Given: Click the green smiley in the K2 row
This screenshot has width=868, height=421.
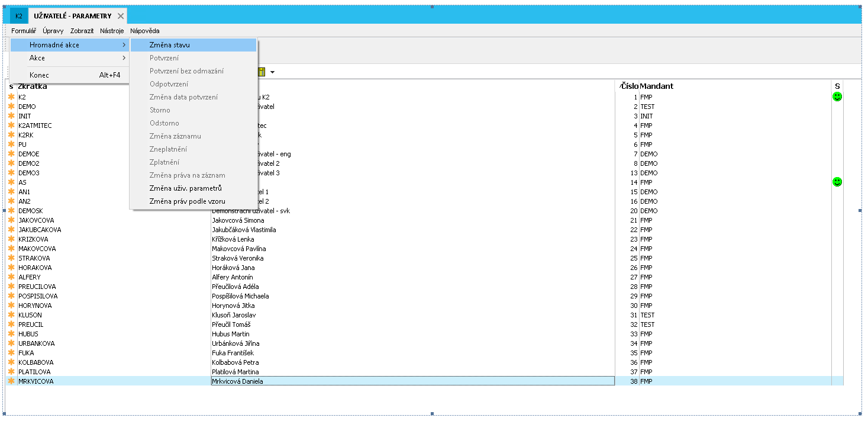Looking at the screenshot, I should (x=837, y=97).
